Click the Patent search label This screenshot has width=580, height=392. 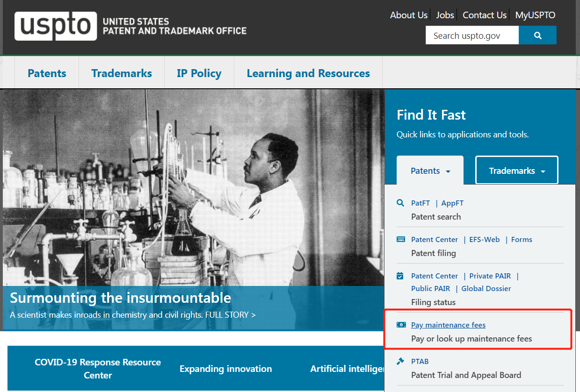pos(436,216)
